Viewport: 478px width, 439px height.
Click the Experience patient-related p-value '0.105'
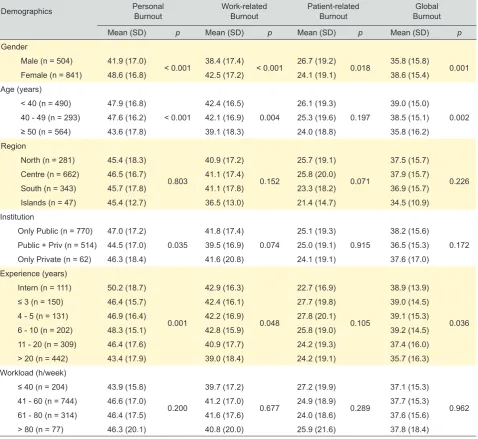pyautogui.click(x=360, y=323)
